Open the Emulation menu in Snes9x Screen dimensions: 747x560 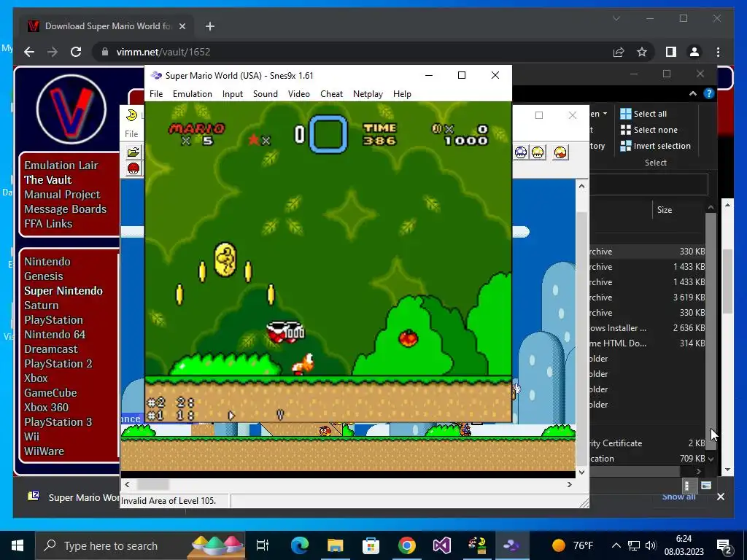pos(192,94)
